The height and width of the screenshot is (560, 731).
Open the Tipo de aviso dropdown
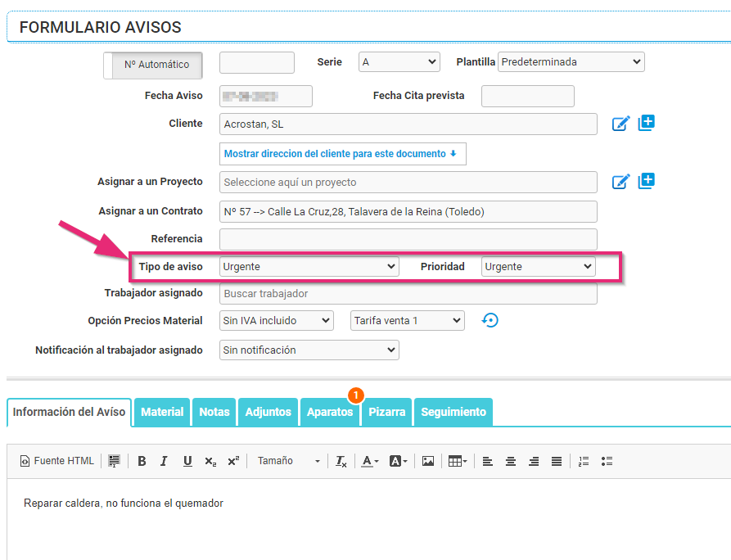(x=309, y=267)
